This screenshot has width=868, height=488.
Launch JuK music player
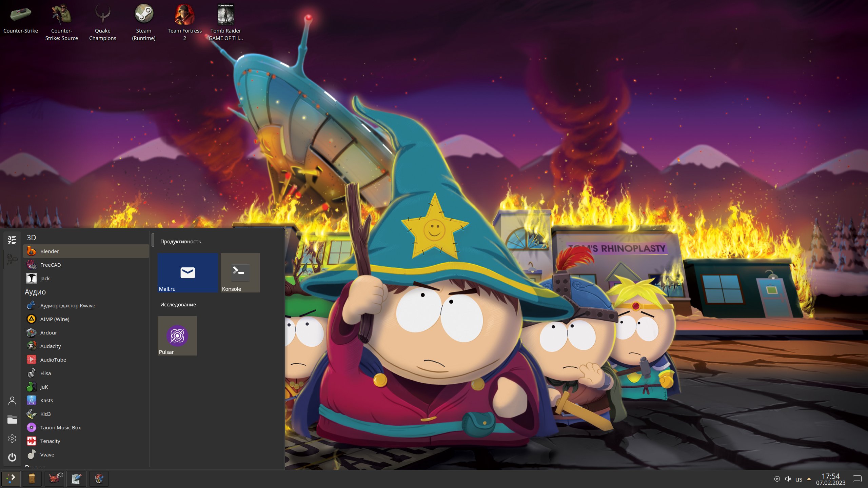pos(86,387)
